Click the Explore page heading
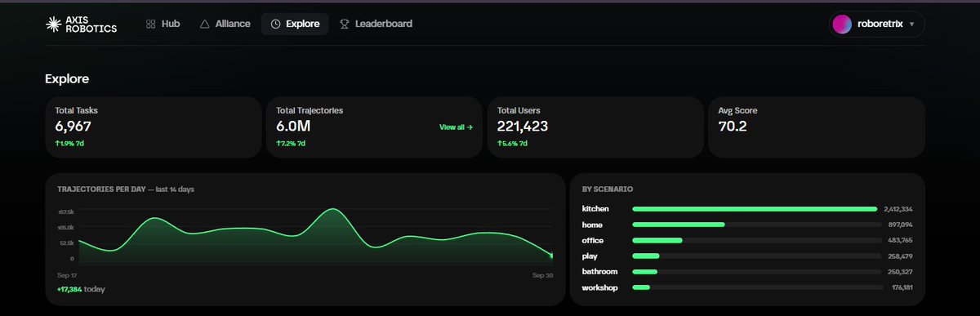This screenshot has height=316, width=980. click(67, 79)
